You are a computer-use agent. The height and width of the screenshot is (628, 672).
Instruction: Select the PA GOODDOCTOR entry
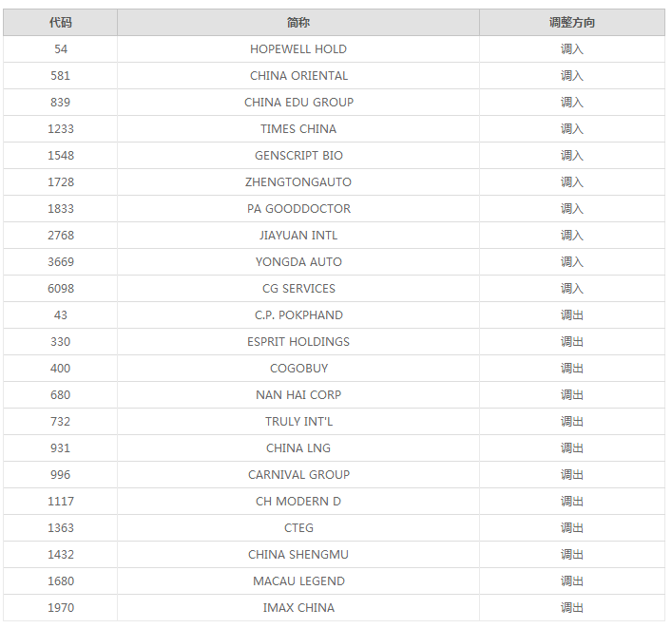click(x=298, y=208)
